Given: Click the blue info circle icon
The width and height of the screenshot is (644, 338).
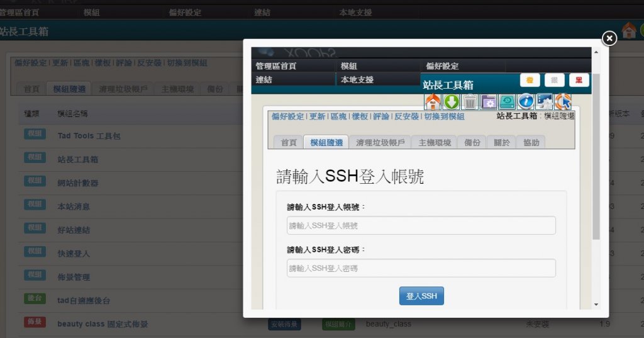Looking at the screenshot, I should point(526,101).
